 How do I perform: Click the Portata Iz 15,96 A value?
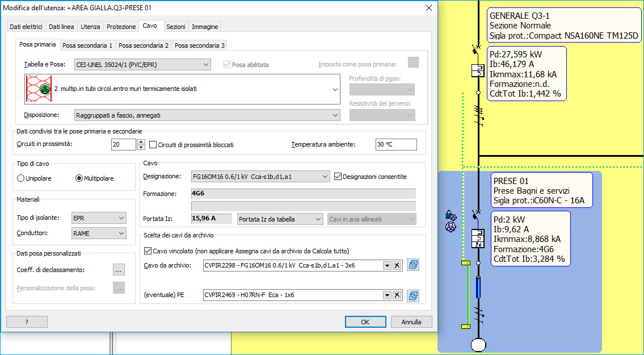click(212, 219)
